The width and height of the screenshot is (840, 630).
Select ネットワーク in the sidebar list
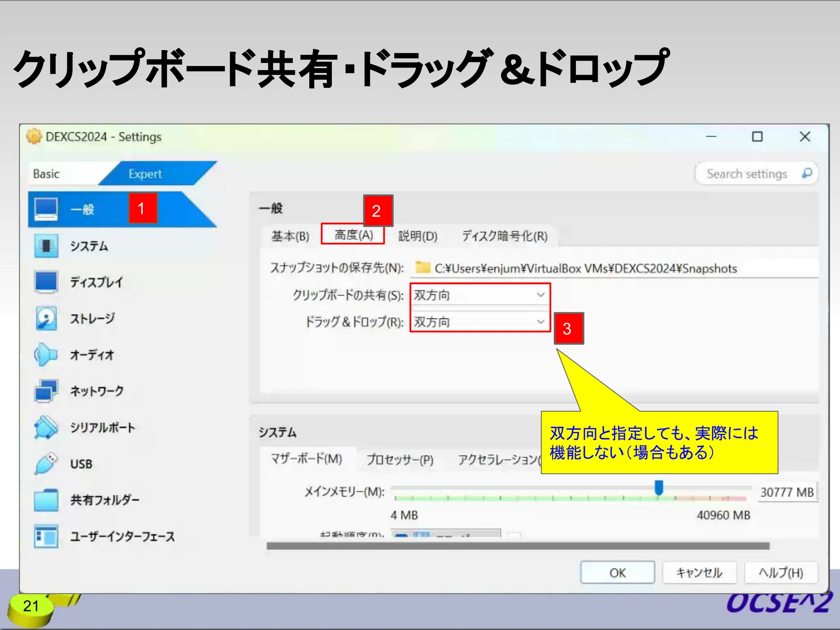tap(97, 391)
